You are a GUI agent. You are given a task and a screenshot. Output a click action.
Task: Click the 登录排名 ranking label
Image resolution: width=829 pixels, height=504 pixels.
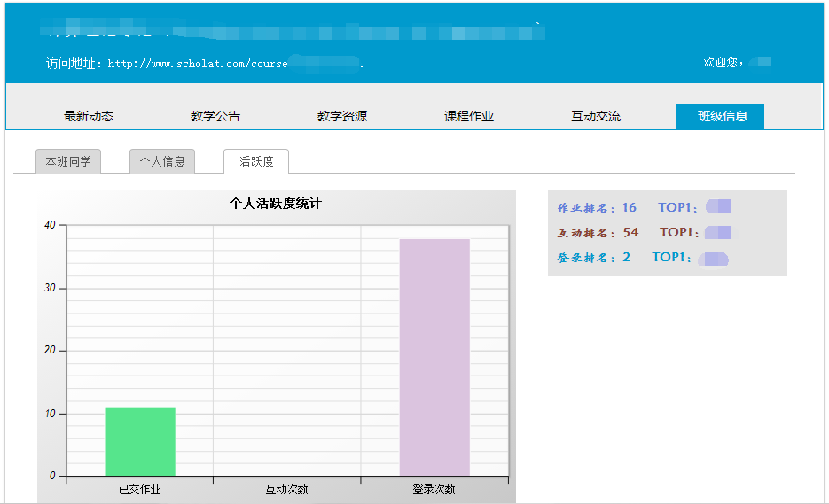pos(586,258)
